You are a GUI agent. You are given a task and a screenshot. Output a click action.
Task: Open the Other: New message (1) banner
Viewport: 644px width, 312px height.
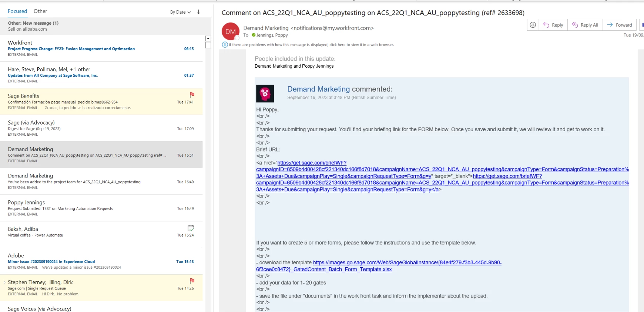coord(105,26)
